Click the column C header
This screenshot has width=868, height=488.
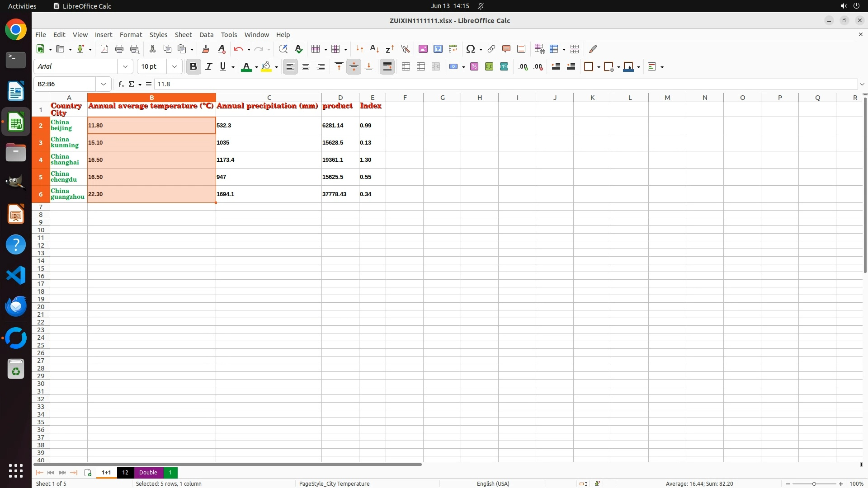[269, 98]
